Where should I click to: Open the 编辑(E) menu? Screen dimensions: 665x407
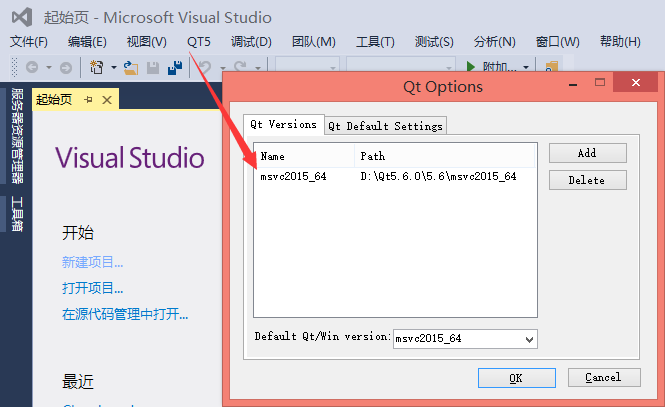[87, 42]
